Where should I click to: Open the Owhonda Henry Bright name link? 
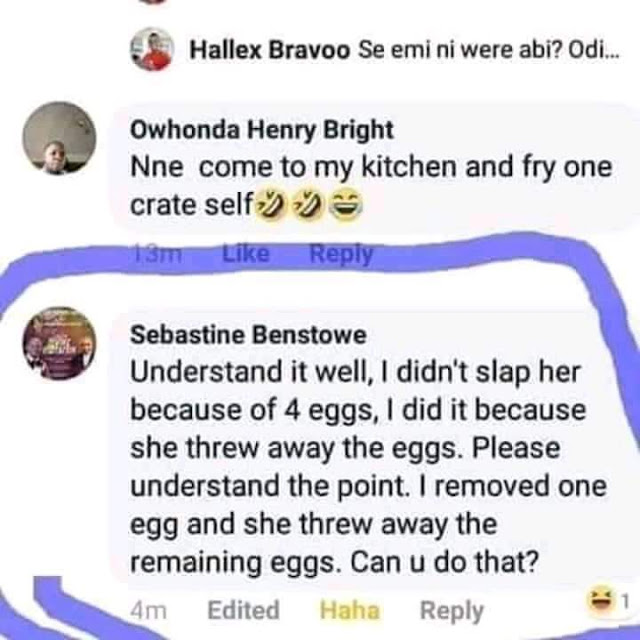click(x=262, y=130)
